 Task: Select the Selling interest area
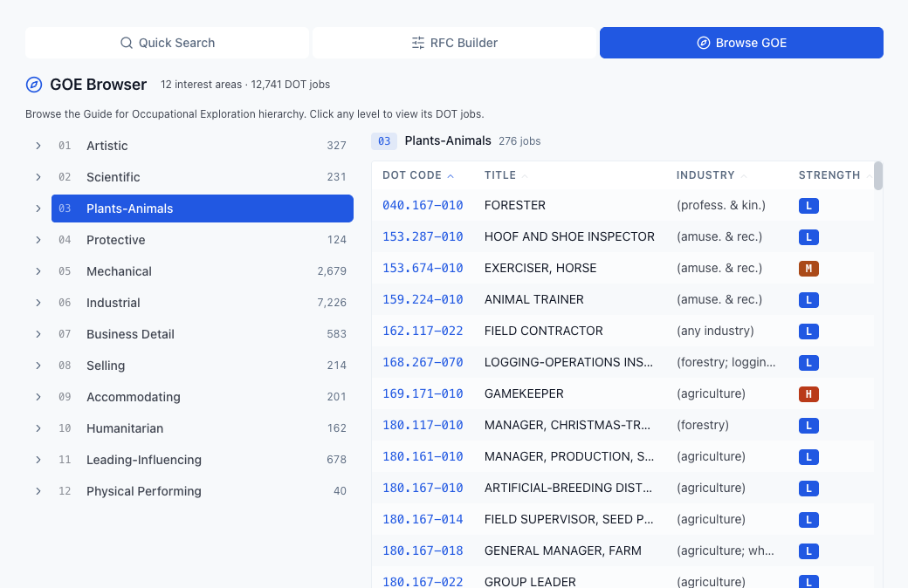click(202, 366)
